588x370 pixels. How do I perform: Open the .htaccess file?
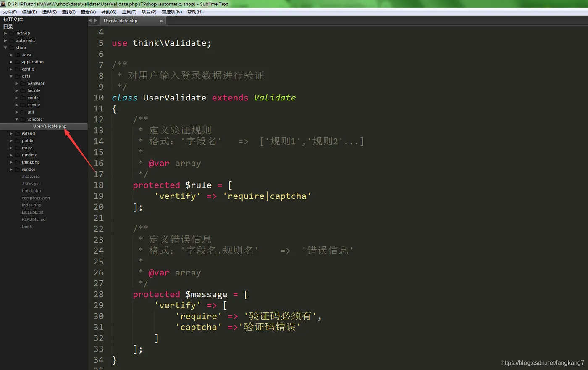[30, 177]
